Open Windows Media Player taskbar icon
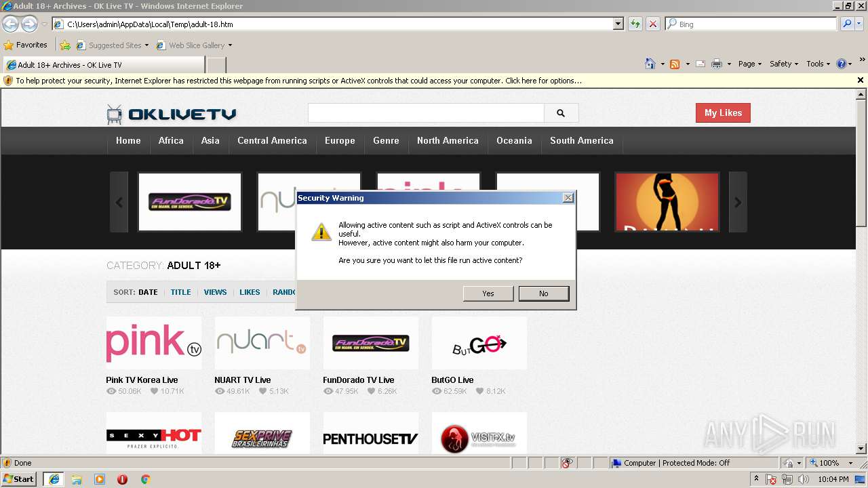This screenshot has height=488, width=868. 100,479
